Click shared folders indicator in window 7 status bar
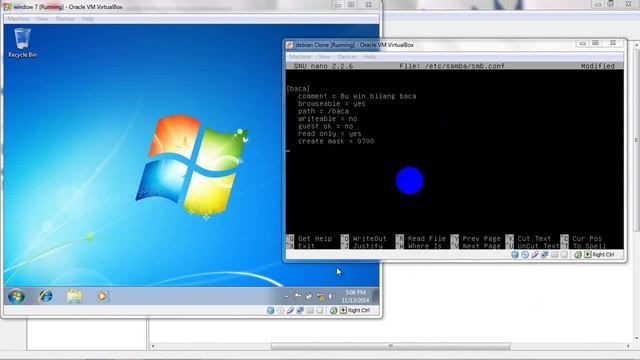 coord(310,311)
